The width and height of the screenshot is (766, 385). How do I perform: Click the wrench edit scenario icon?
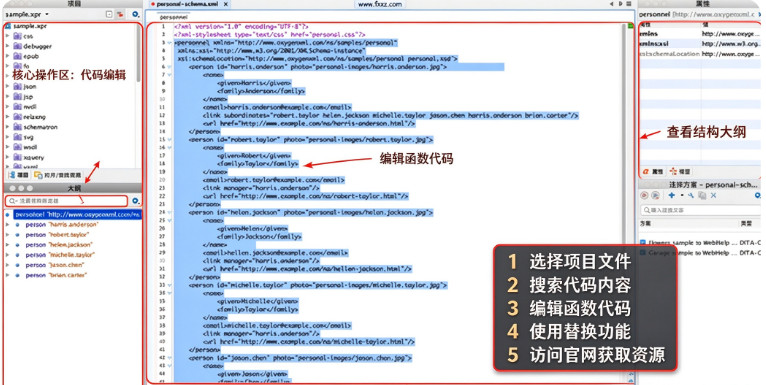(691, 195)
